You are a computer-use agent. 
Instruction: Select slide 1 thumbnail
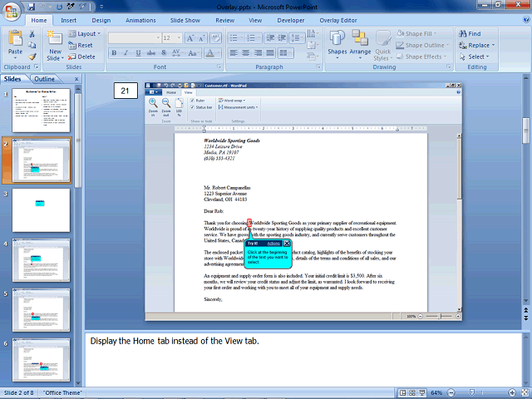(x=41, y=111)
